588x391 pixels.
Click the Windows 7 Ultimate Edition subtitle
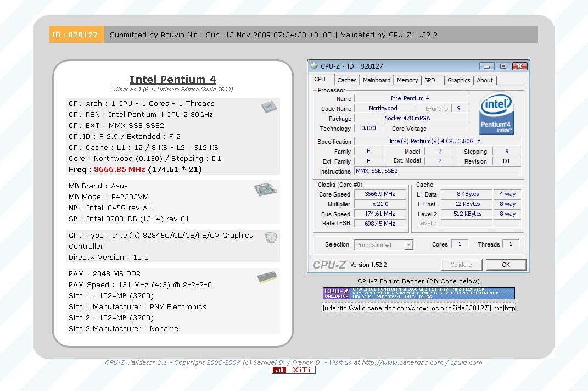point(173,90)
